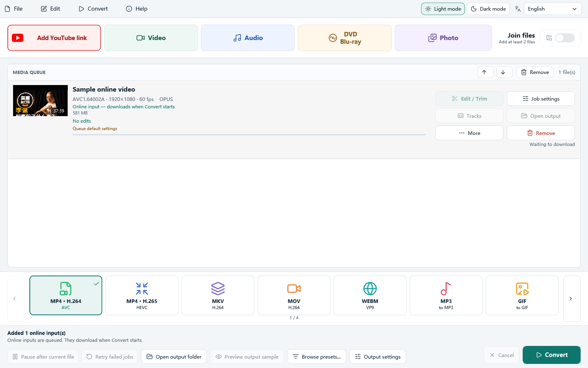
Task: Start conversion with the green Convert button
Action: pos(551,355)
